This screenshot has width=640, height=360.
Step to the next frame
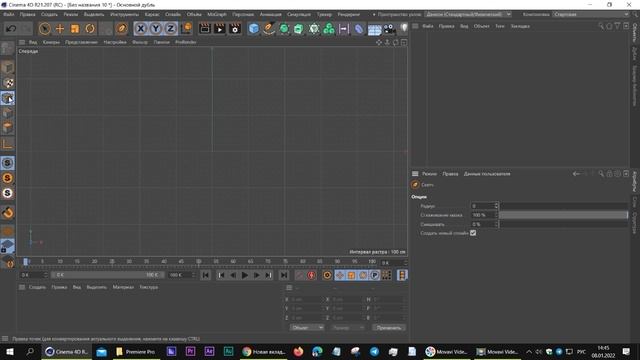coord(256,275)
